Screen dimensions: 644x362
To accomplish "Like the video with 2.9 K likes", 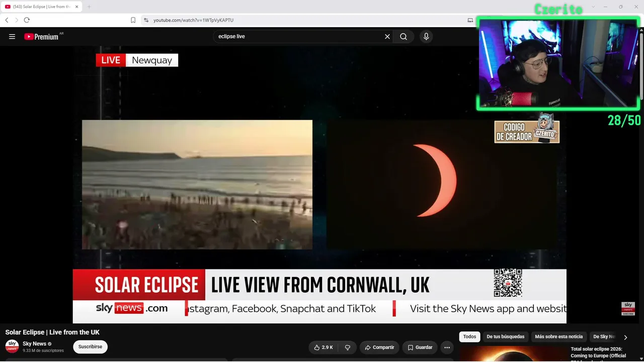I will [323, 347].
